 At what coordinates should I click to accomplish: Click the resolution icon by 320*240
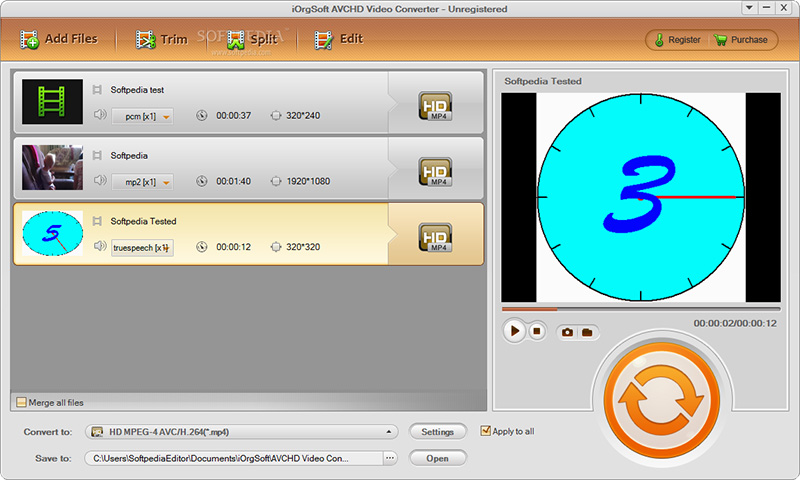(x=276, y=116)
